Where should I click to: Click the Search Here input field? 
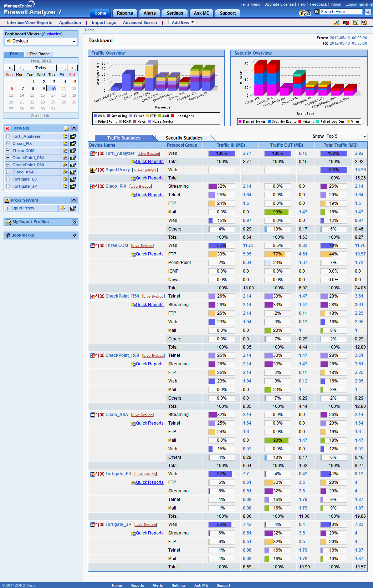click(x=341, y=12)
